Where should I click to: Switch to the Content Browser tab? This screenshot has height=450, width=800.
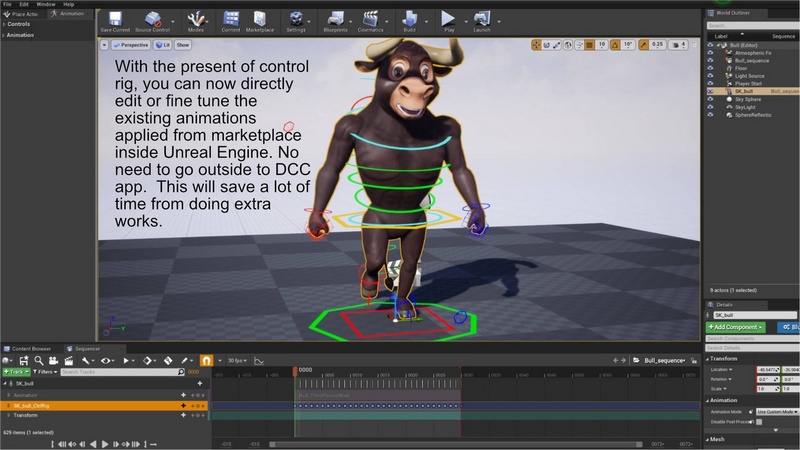tap(30, 349)
